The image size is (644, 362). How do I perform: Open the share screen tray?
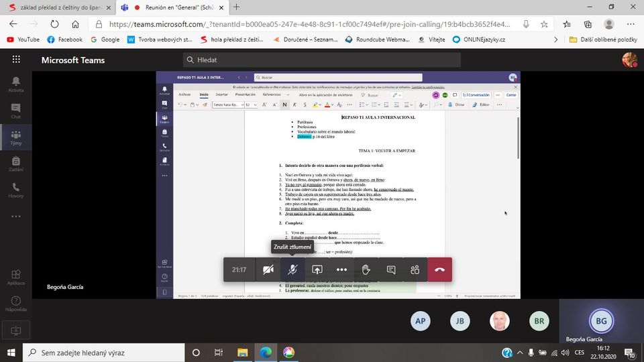(317, 269)
